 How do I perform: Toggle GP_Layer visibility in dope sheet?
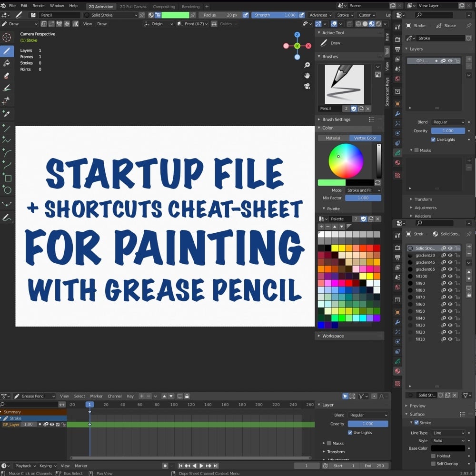pos(52,425)
